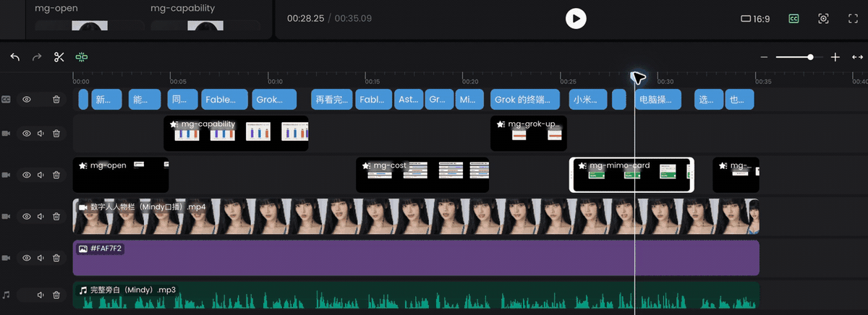The height and width of the screenshot is (315, 868).
Task: Delete the mg-capability video track
Action: (56, 134)
